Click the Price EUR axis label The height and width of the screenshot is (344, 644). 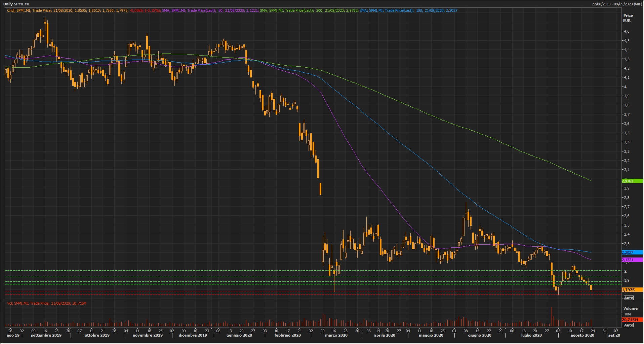click(x=628, y=18)
